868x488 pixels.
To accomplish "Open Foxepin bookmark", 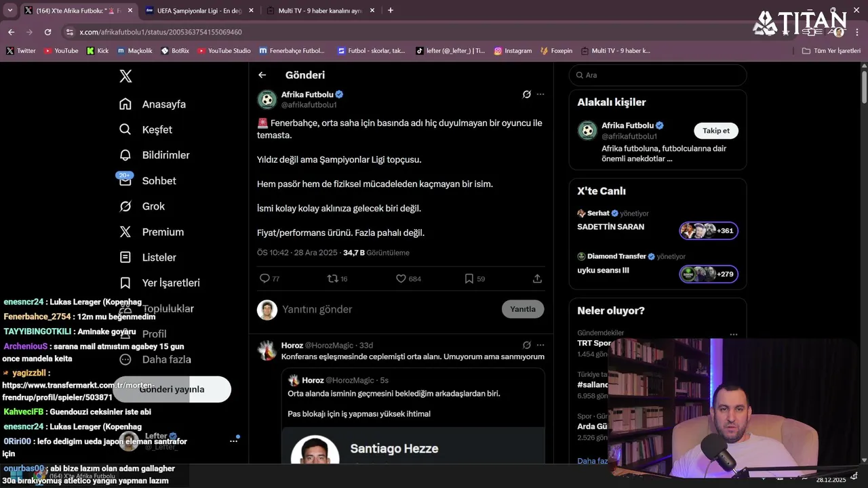I will pos(557,51).
